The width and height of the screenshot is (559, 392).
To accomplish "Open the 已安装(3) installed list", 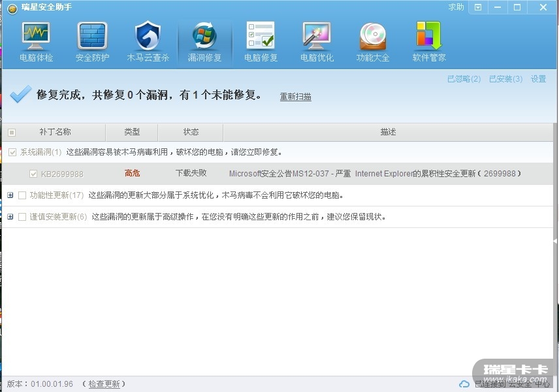I will click(505, 79).
